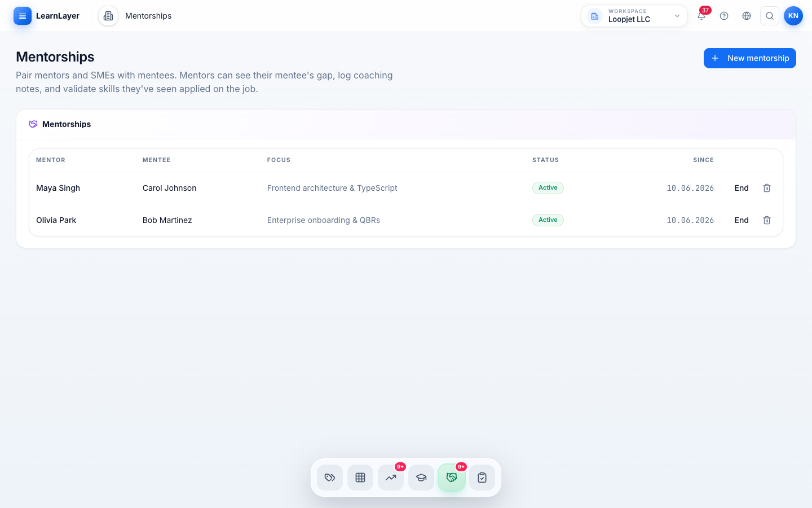Screen dimensions: 812x508
Task: Open the tags icon in bottom dock
Action: (330, 478)
